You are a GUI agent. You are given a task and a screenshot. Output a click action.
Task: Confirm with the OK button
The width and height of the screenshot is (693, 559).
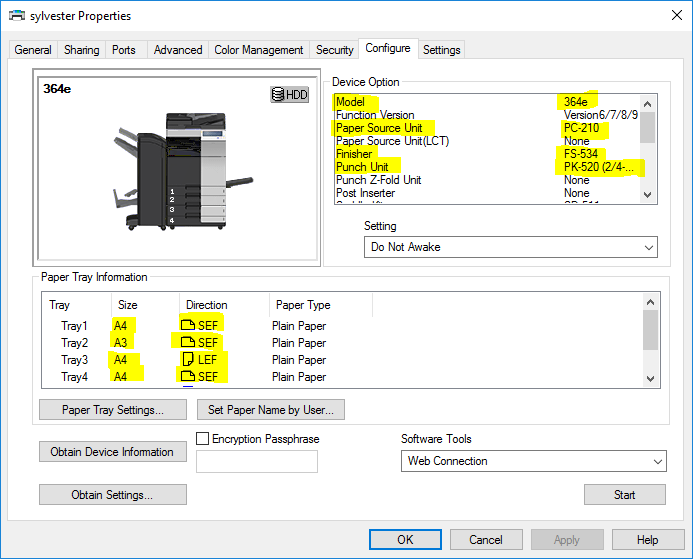405,540
